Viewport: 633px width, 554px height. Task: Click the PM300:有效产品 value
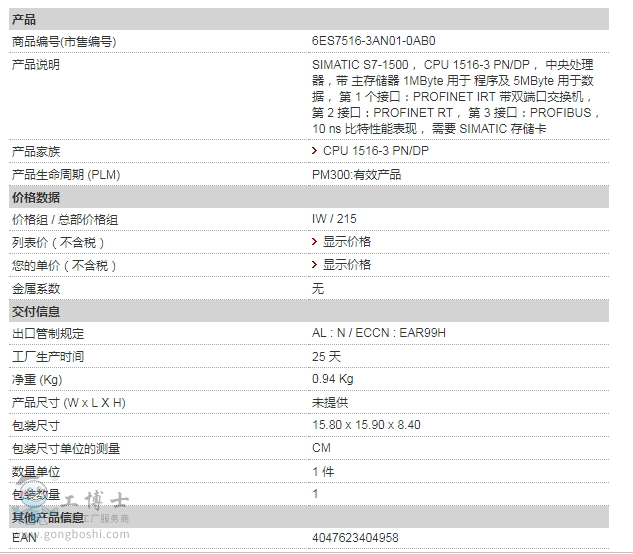(x=356, y=175)
